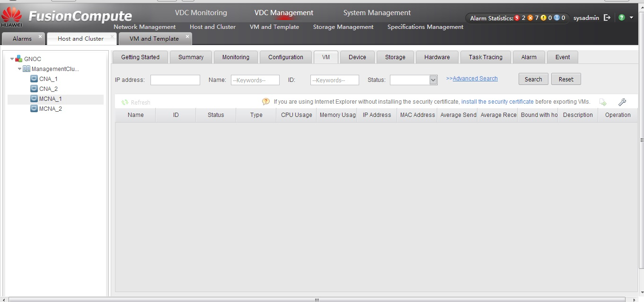The width and height of the screenshot is (644, 302).
Task: Select CNA_1 in the host tree
Action: [x=48, y=79]
